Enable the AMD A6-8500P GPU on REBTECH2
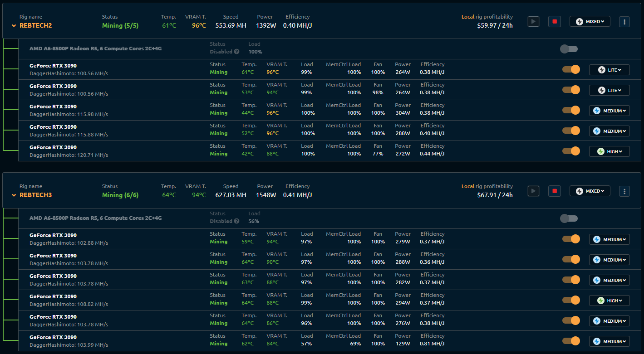Image resolution: width=644 pixels, height=354 pixels. pos(569,48)
